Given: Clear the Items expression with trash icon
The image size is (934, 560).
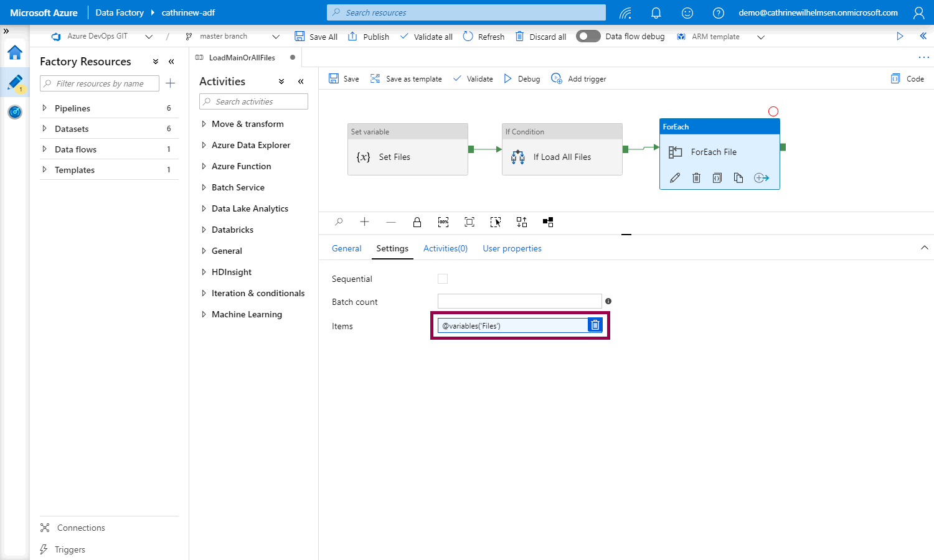Looking at the screenshot, I should (595, 325).
